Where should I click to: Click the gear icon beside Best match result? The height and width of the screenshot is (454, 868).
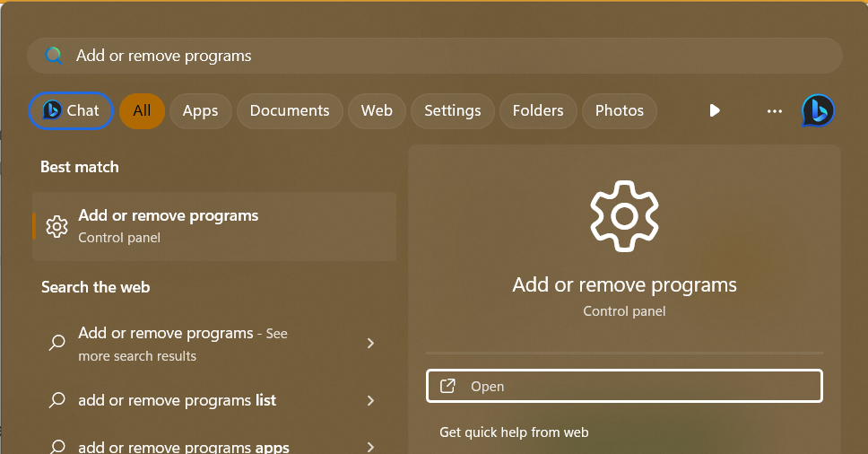point(56,226)
